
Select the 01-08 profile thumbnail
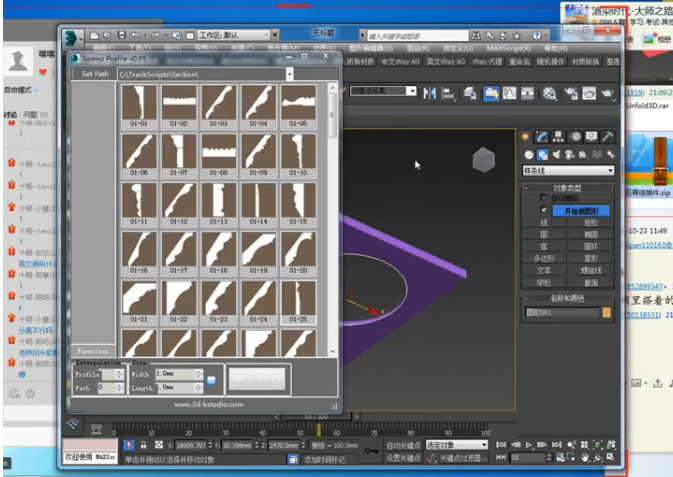tap(219, 156)
